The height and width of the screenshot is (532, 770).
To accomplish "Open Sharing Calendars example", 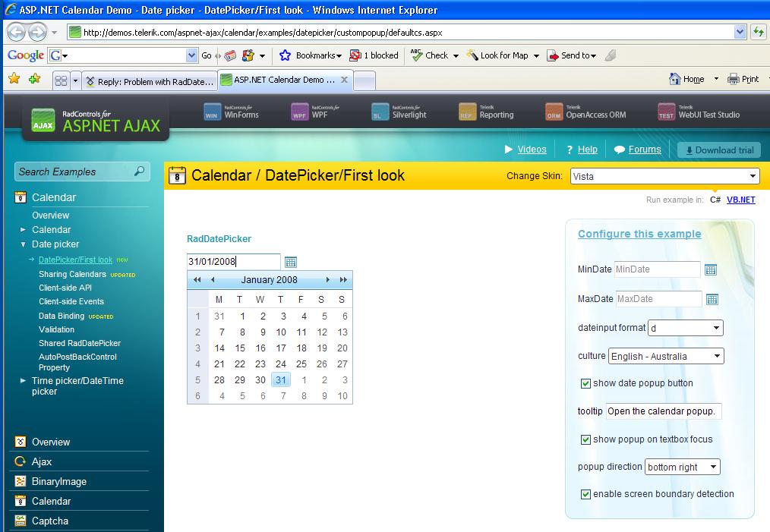I will 72,274.
